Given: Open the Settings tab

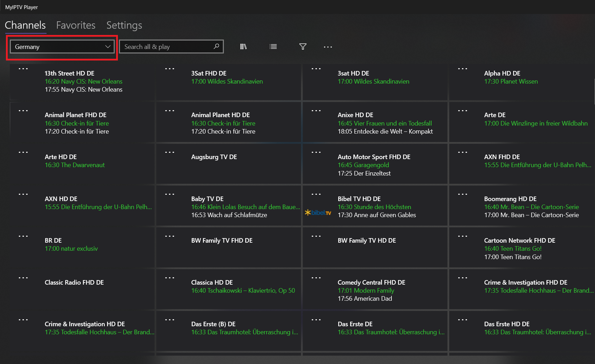Looking at the screenshot, I should coord(124,25).
